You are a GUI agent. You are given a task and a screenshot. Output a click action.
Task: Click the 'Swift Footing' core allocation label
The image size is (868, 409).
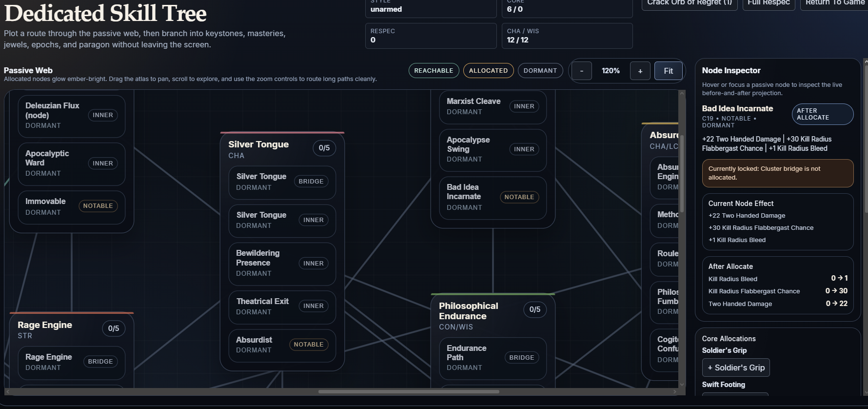pos(723,385)
